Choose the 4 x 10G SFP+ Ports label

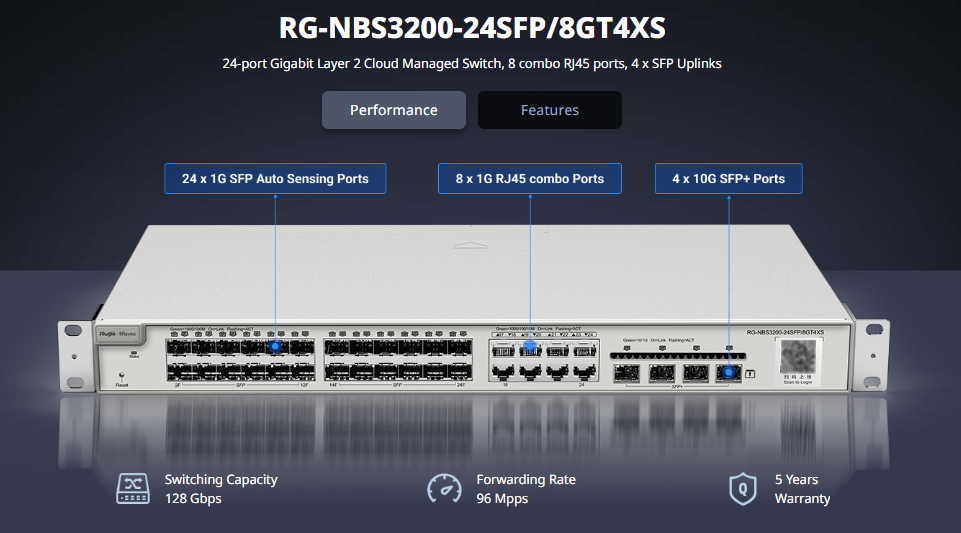click(x=729, y=179)
